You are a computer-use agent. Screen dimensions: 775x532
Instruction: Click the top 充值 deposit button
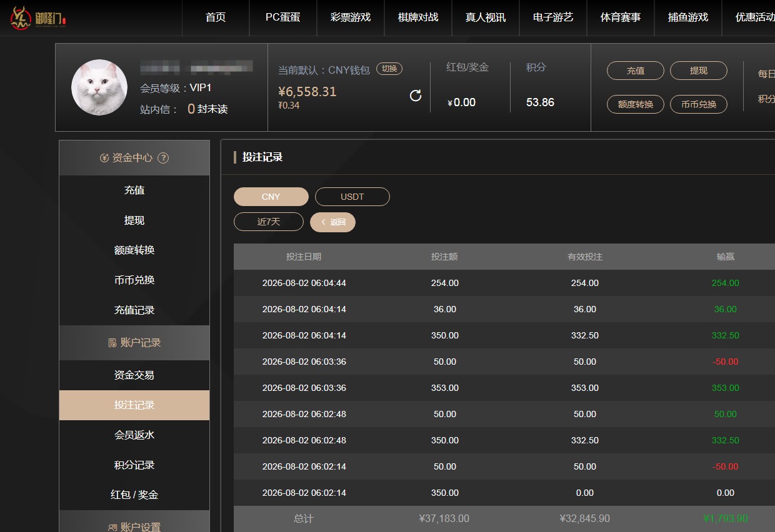click(636, 71)
